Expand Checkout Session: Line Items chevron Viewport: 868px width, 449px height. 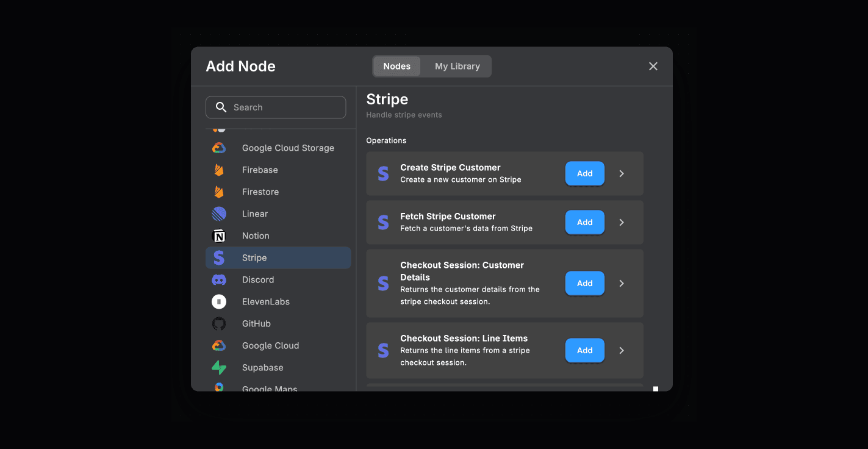pos(622,351)
